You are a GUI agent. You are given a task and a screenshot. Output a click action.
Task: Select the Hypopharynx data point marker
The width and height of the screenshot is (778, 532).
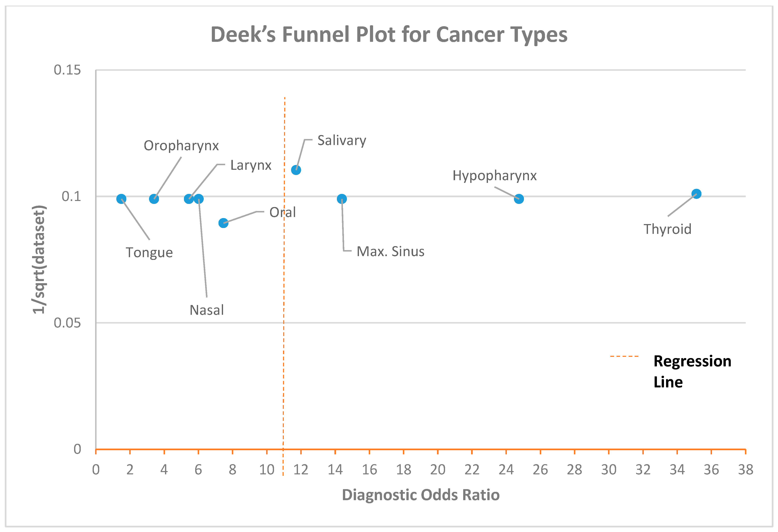click(519, 199)
